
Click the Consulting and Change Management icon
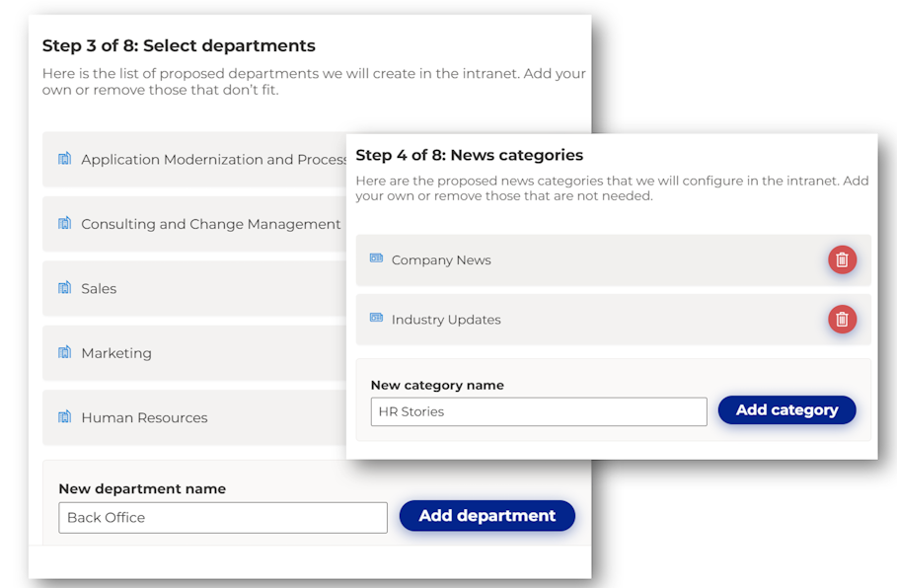(x=65, y=224)
